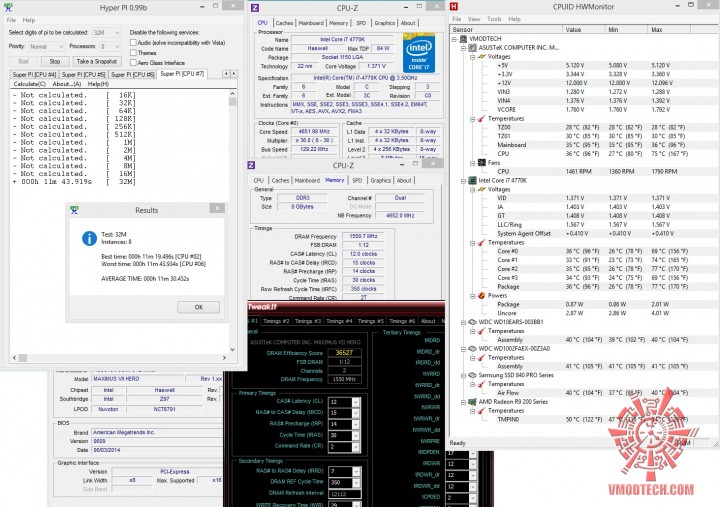
Task: Click the lower CPU-Z Memory window Z icon
Action: coord(251,165)
